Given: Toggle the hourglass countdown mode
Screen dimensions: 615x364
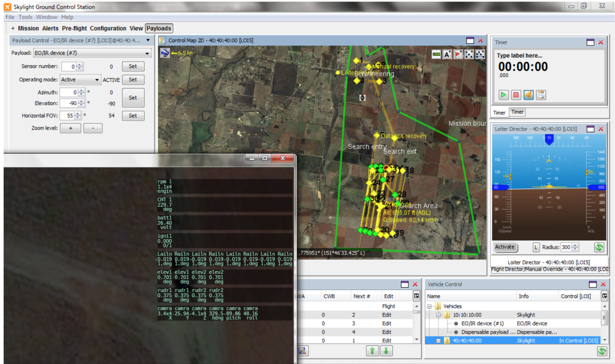Looking at the screenshot, I should pyautogui.click(x=541, y=95).
